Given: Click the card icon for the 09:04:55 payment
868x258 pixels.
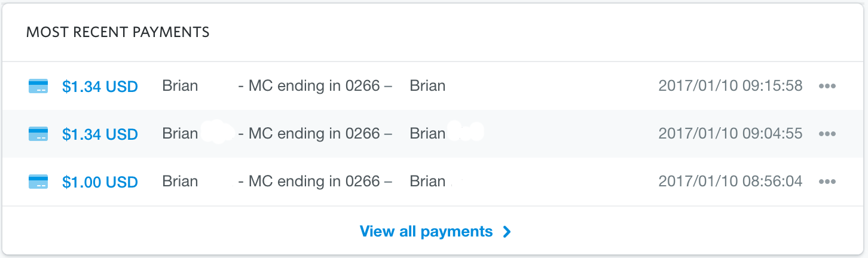Looking at the screenshot, I should 38,134.
